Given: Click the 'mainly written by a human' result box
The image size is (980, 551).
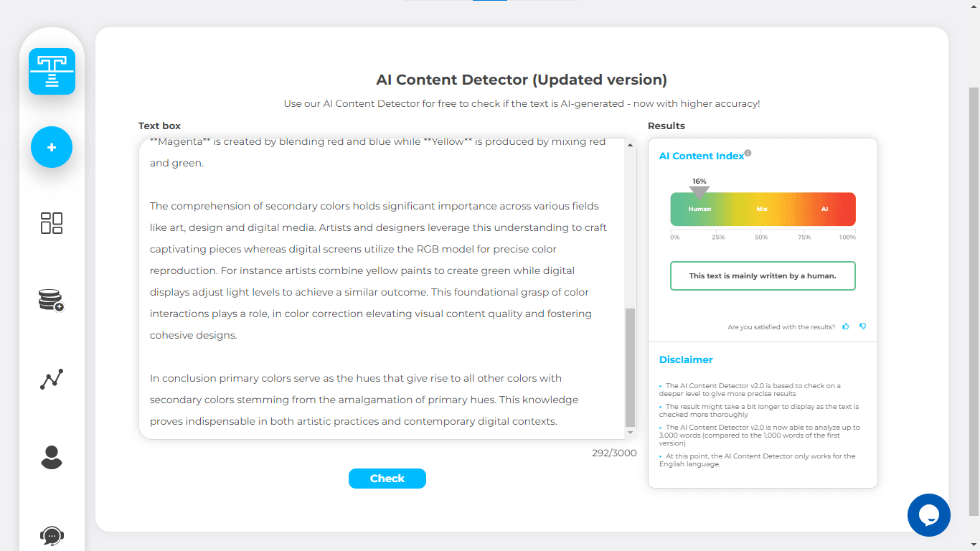Looking at the screenshot, I should pos(763,276).
